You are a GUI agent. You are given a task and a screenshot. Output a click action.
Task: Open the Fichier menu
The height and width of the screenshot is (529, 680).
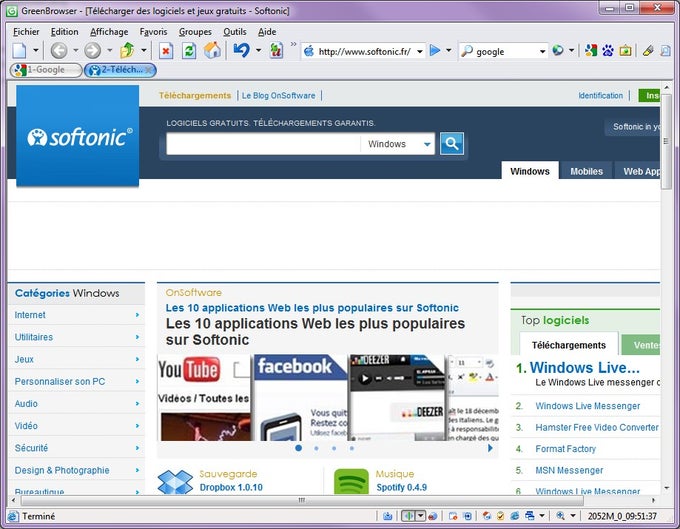point(26,32)
